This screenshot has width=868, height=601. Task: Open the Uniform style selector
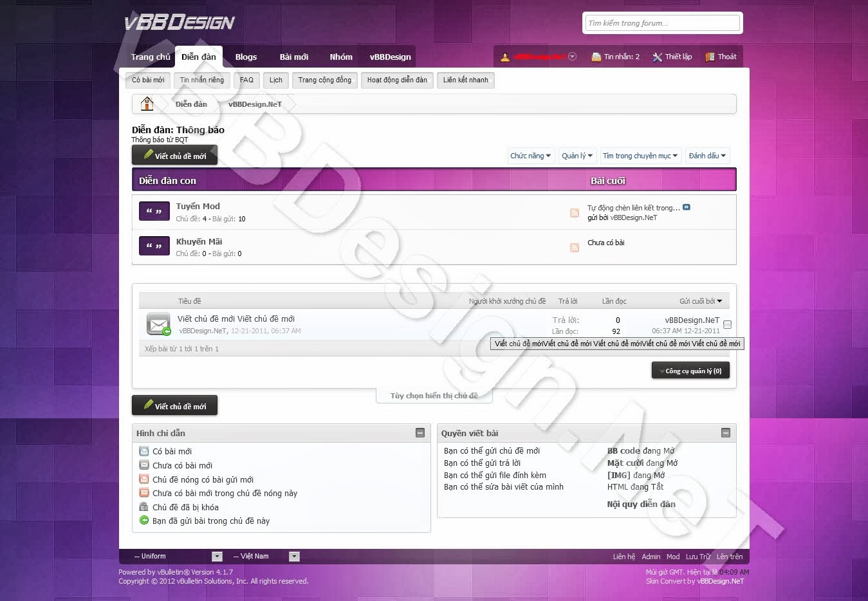[177, 557]
